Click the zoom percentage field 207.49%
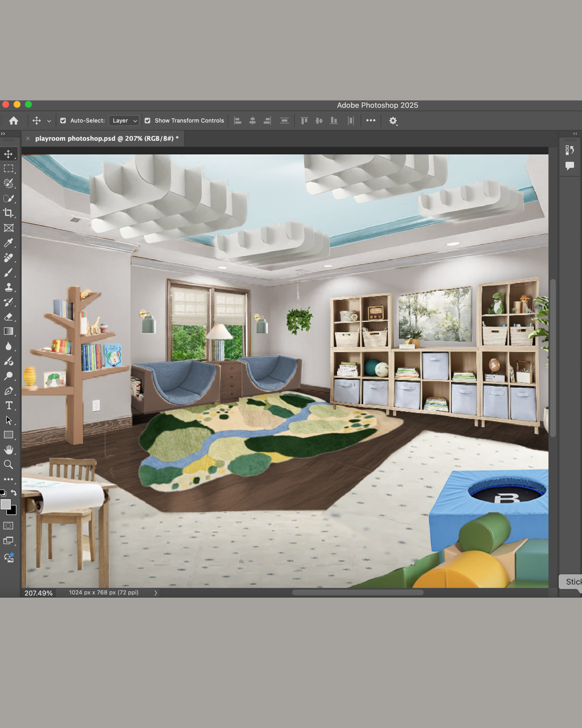 pyautogui.click(x=38, y=593)
